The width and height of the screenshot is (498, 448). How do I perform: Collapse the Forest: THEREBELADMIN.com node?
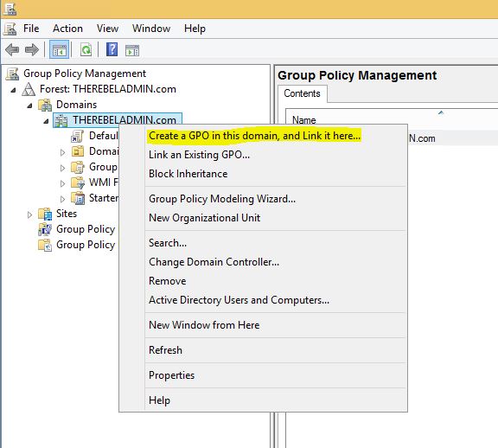(x=13, y=90)
